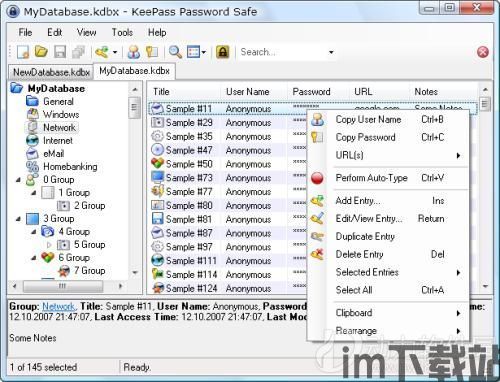Click the Open Database folder icon
The width and height of the screenshot is (500, 382).
41,52
